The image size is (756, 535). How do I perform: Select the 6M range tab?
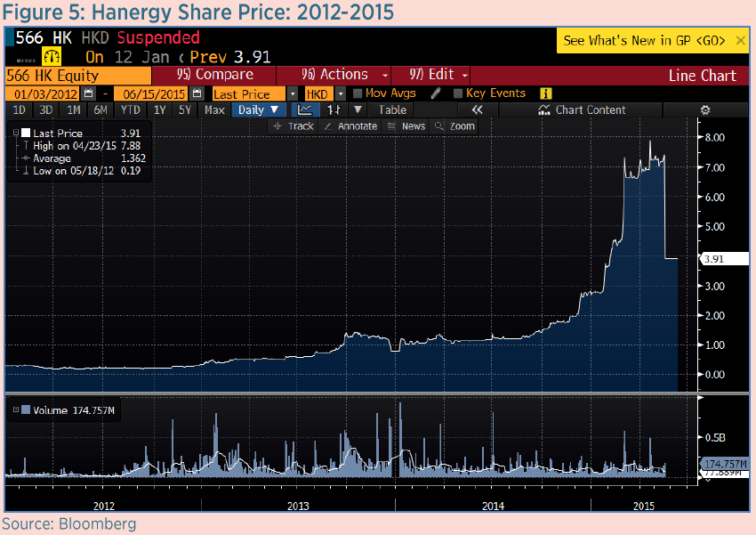[101, 110]
